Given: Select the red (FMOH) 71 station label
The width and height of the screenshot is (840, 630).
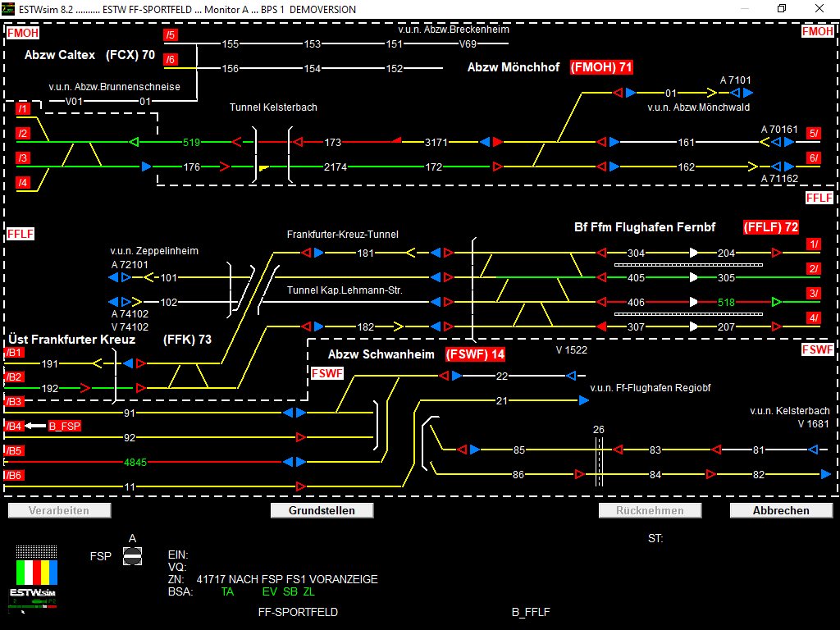Looking at the screenshot, I should coord(601,67).
